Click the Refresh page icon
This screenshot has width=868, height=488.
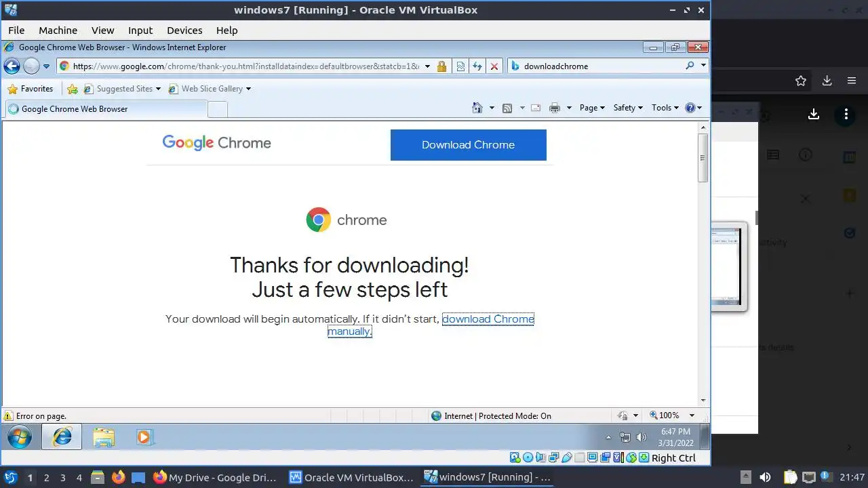(477, 66)
